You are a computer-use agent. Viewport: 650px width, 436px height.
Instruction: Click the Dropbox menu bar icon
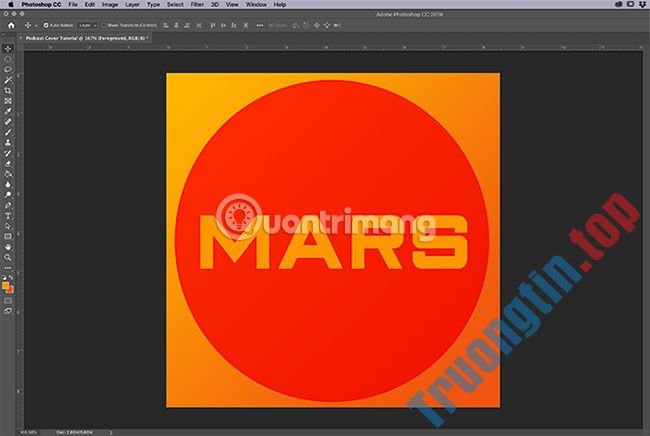pyautogui.click(x=642, y=5)
